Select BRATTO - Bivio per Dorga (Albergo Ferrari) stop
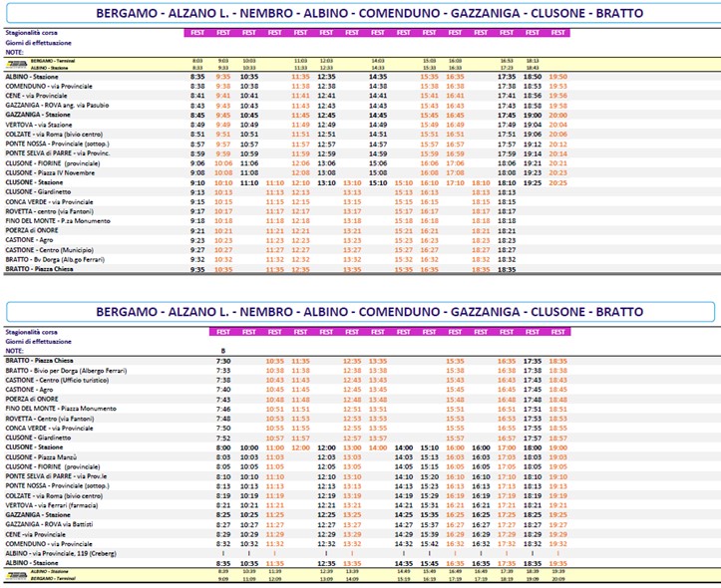The image size is (721, 588). point(66,371)
